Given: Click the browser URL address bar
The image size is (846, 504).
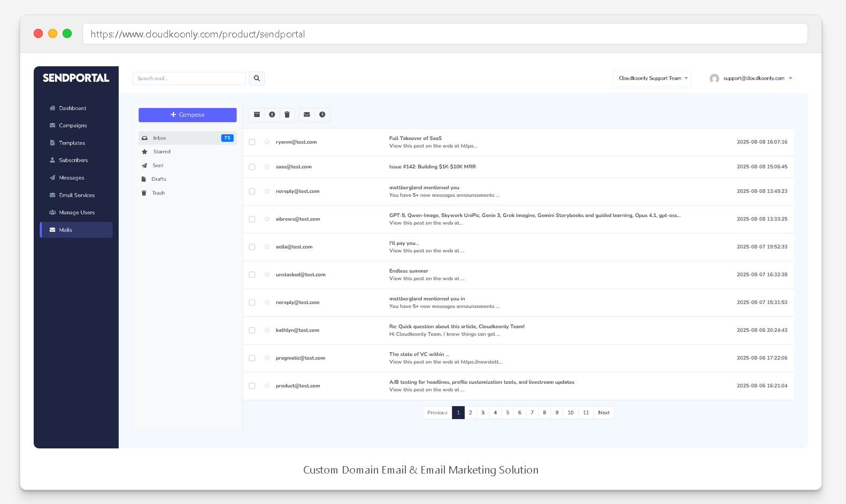Looking at the screenshot, I should click(x=445, y=34).
